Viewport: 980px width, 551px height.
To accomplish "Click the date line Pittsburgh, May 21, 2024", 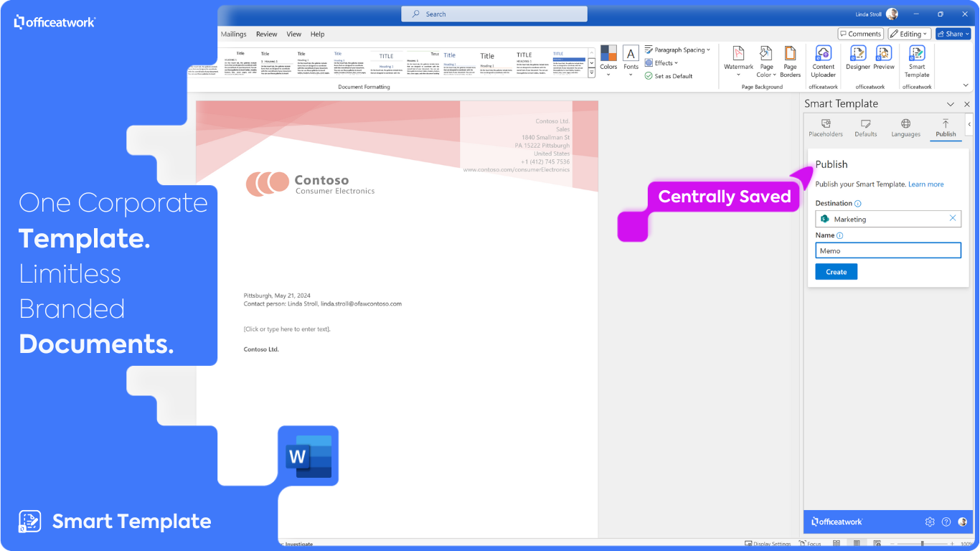I will pos(277,296).
